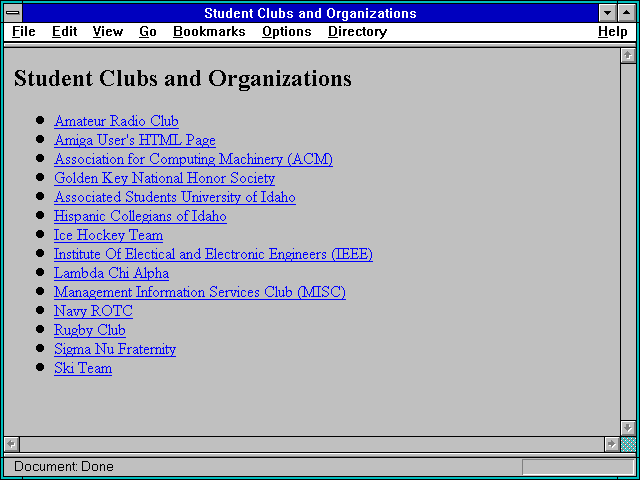Click the vertical scrollbar up arrow

628,56
